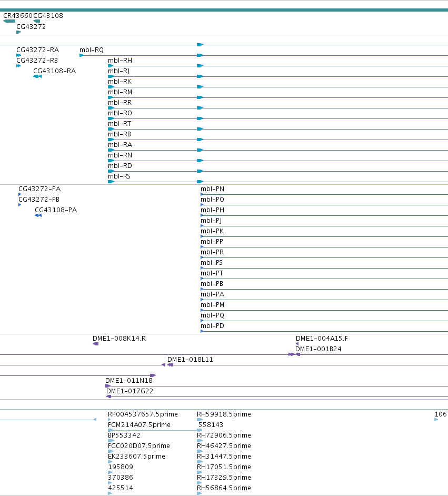Screen dimensions: 448x496
Task: Click the mbl-PM protein
Action: pos(213,305)
